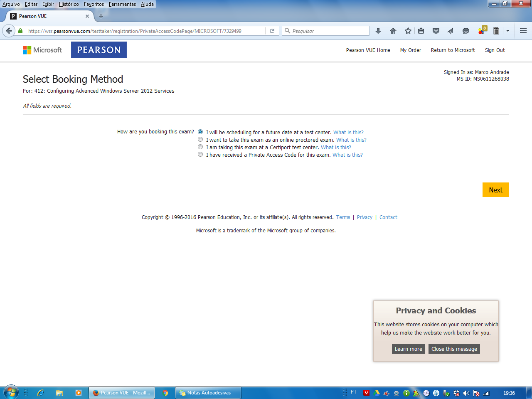Open Action Center flag tray icon
This screenshot has width=532, height=399.
pyautogui.click(x=476, y=393)
